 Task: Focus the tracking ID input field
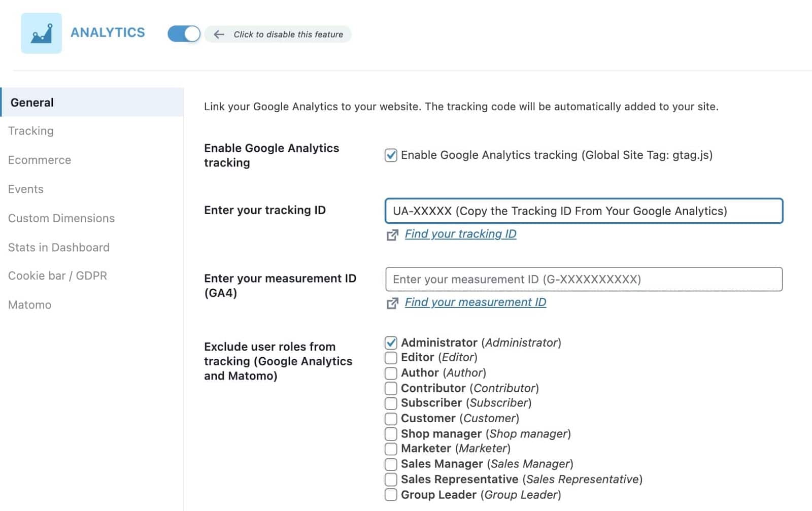tap(584, 211)
